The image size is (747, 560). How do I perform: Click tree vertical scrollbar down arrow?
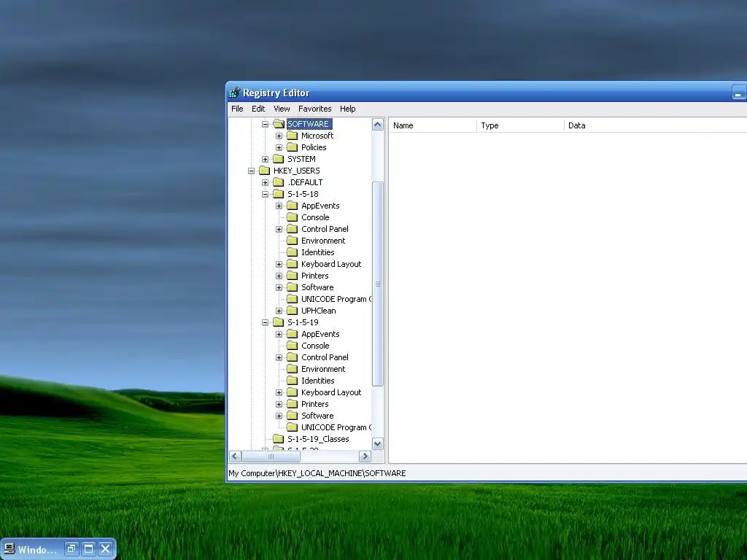pos(378,444)
